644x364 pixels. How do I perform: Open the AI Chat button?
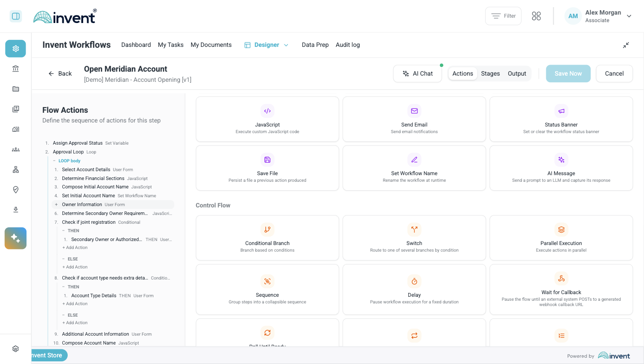(418, 73)
